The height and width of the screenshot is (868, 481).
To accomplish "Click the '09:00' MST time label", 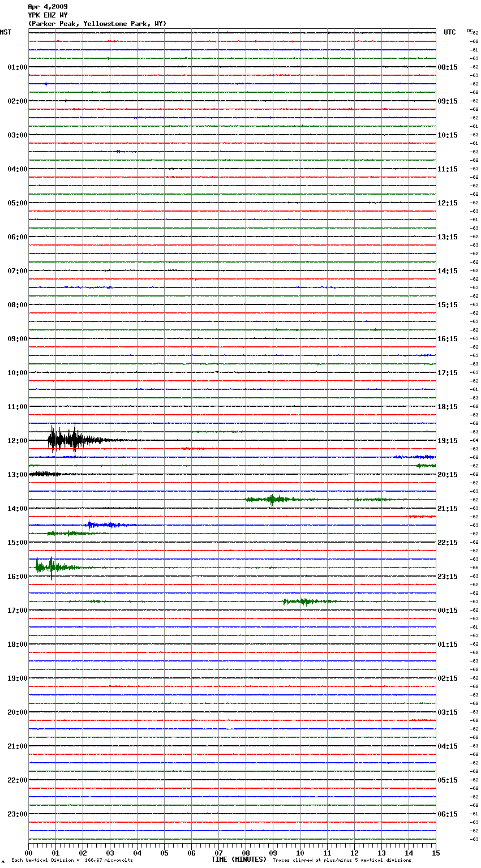I will [18, 339].
